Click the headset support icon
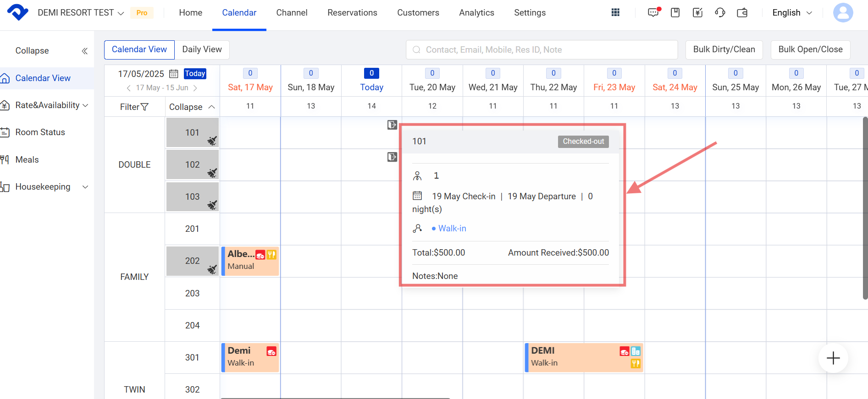Image resolution: width=868 pixels, height=399 pixels. point(720,12)
